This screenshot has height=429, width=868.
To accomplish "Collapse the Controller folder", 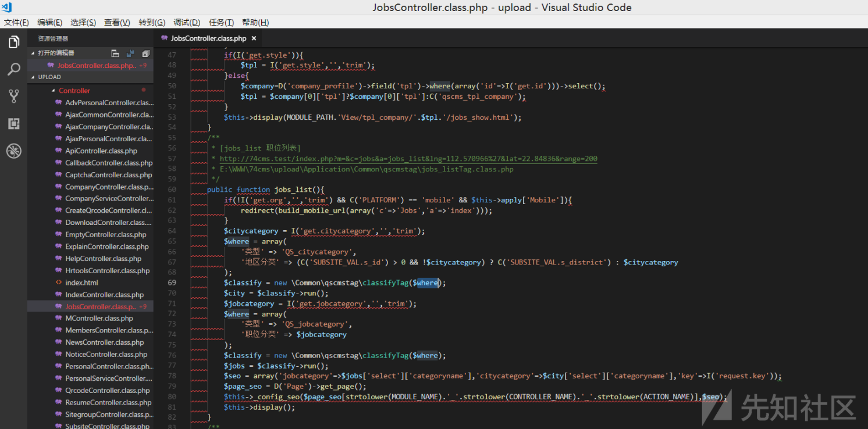I will (74, 91).
